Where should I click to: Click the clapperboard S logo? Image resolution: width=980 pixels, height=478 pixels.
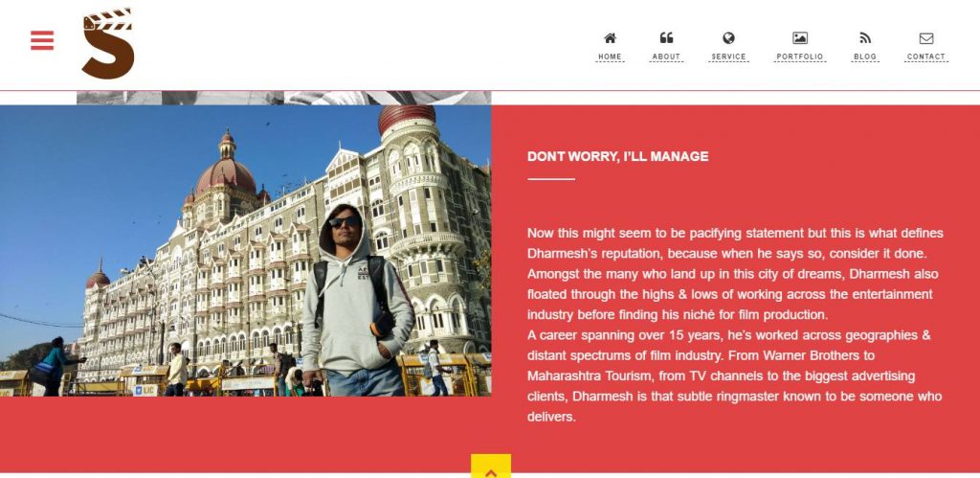108,43
